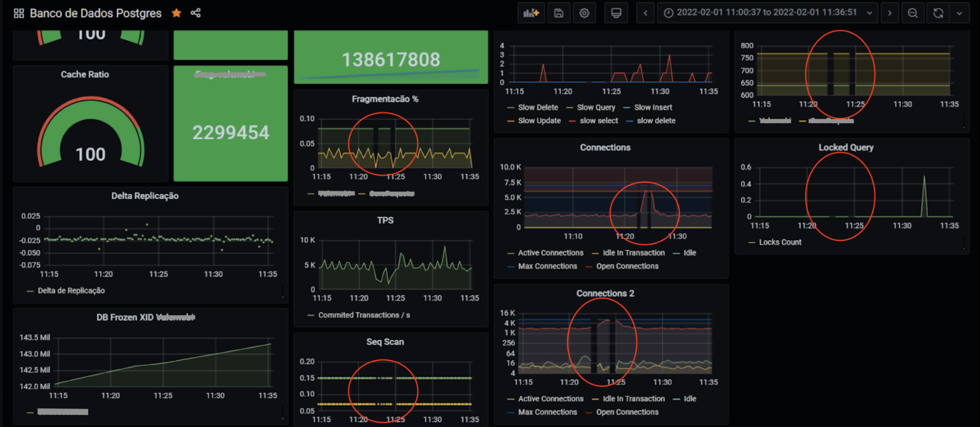Click the dashboard grid icon beside the title
Image resolution: width=980 pixels, height=427 pixels.
coord(19,13)
